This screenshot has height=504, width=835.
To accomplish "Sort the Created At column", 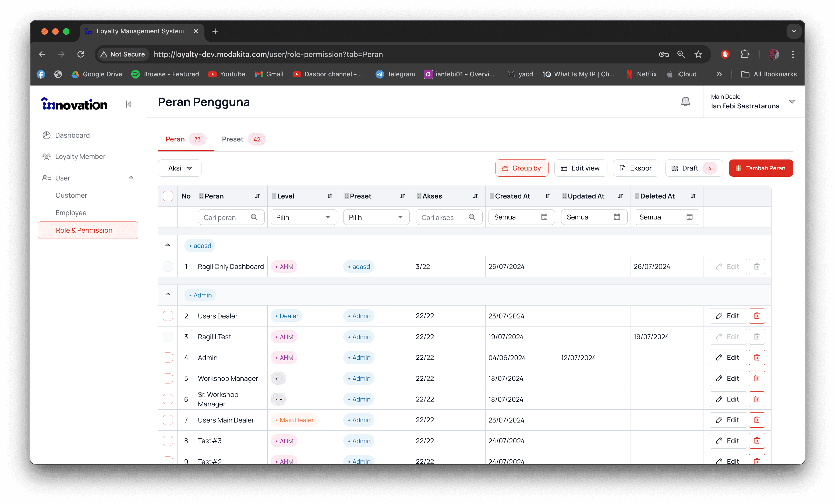I will tap(548, 196).
